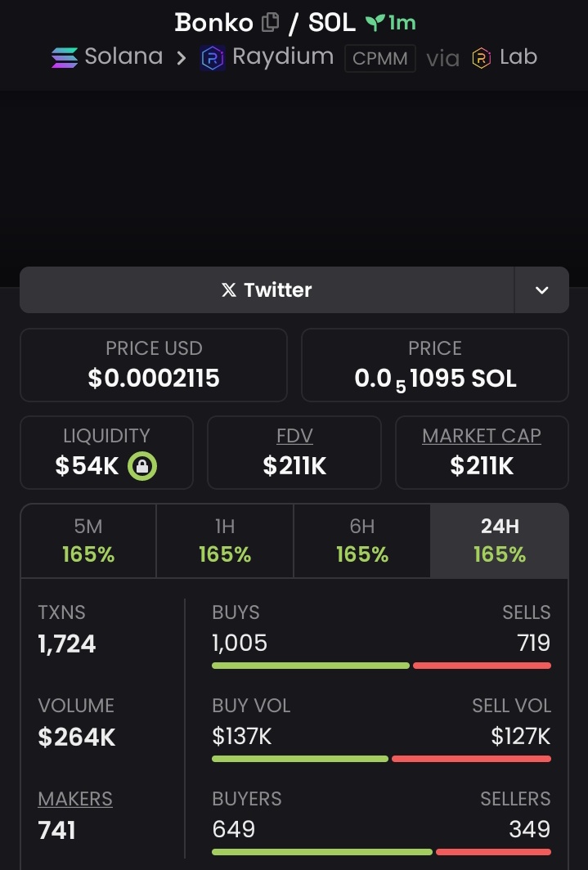Switch to the 1H timeframe tab
588x870 pixels.
[225, 540]
